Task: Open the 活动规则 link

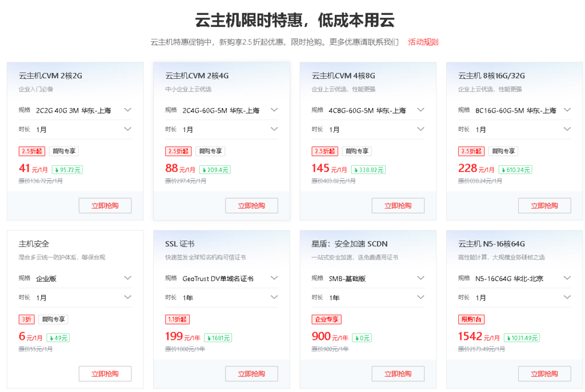Action: pyautogui.click(x=423, y=42)
